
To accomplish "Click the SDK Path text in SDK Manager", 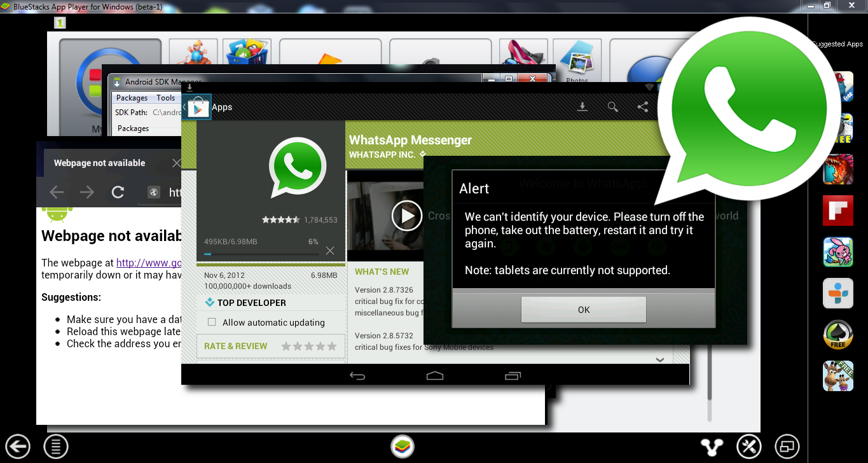I will click(x=131, y=113).
